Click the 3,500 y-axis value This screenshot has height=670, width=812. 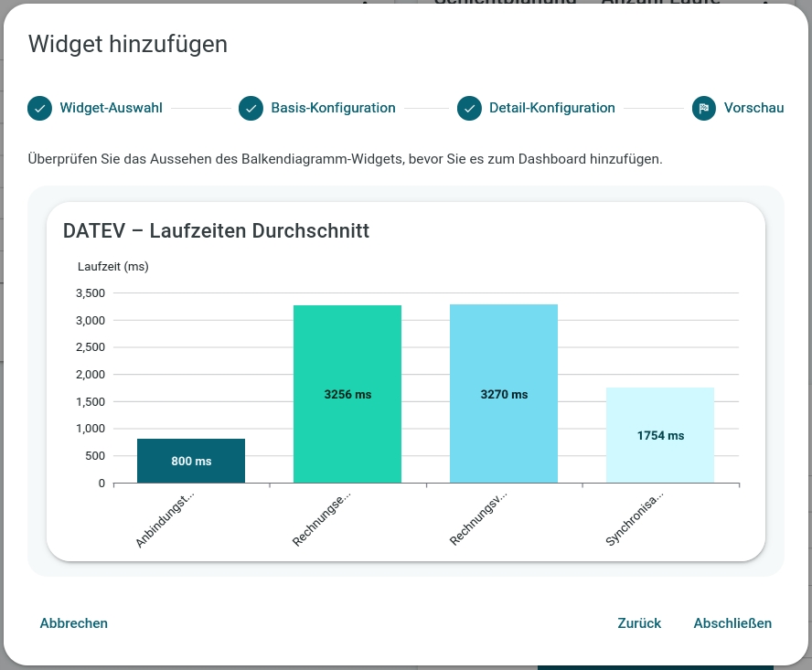(x=91, y=293)
